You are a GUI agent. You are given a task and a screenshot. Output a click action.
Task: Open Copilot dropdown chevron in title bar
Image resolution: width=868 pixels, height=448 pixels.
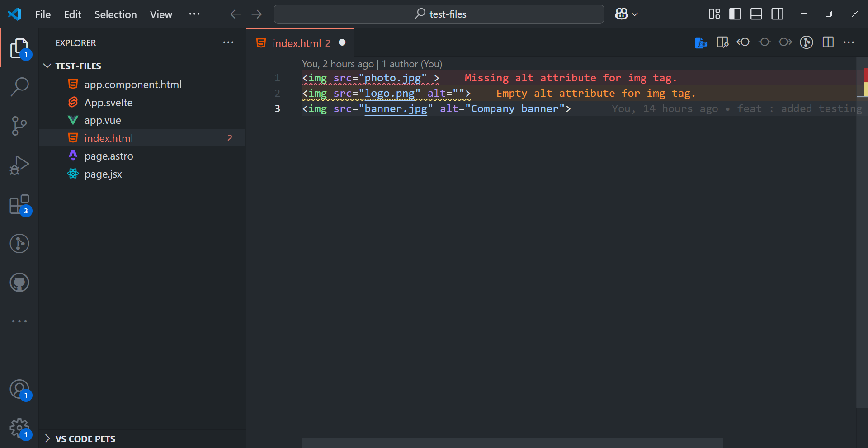635,14
